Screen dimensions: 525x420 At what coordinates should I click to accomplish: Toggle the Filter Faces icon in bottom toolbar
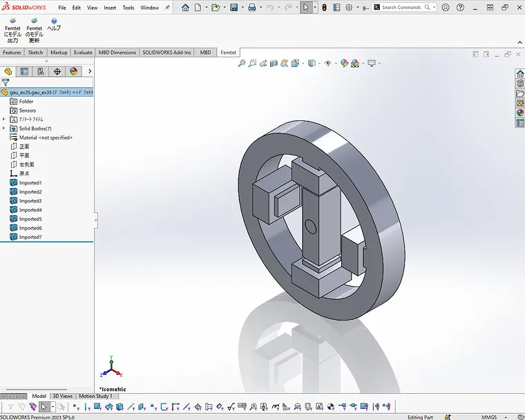(x=97, y=407)
